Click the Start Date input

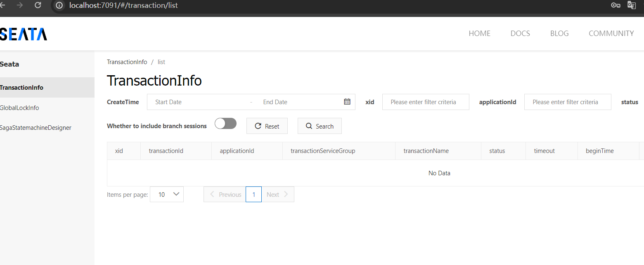coord(198,102)
